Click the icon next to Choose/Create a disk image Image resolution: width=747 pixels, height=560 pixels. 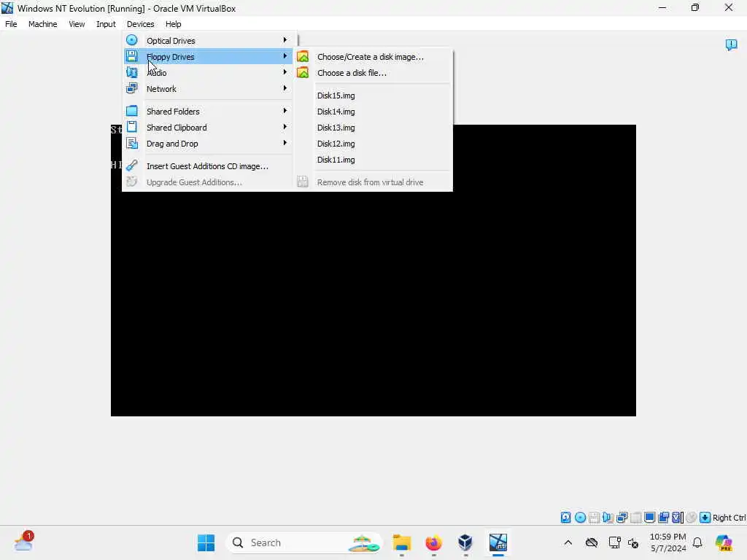click(x=303, y=57)
